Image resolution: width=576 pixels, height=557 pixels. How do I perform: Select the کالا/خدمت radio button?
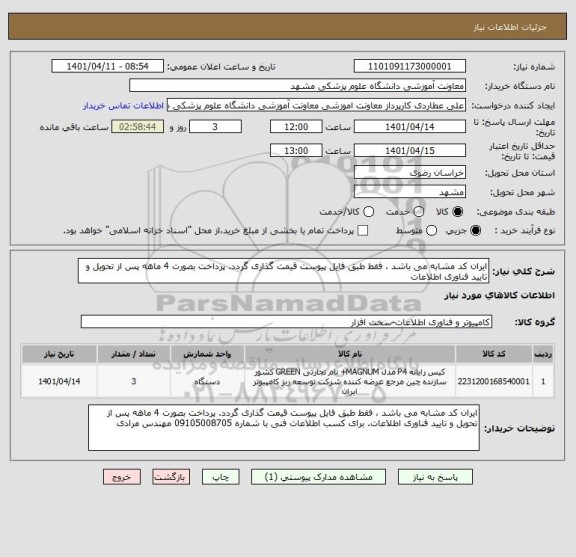tap(368, 212)
